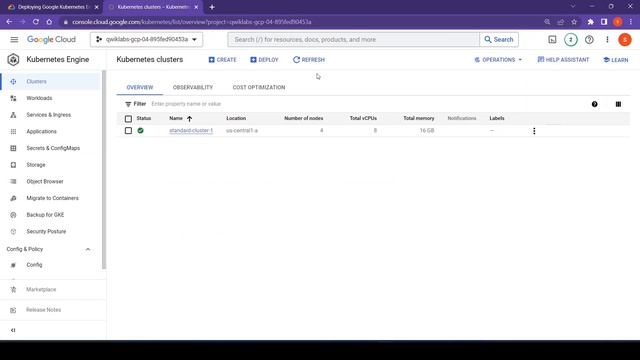Reload the page with browser refresh
640x360 pixels.
point(36,22)
